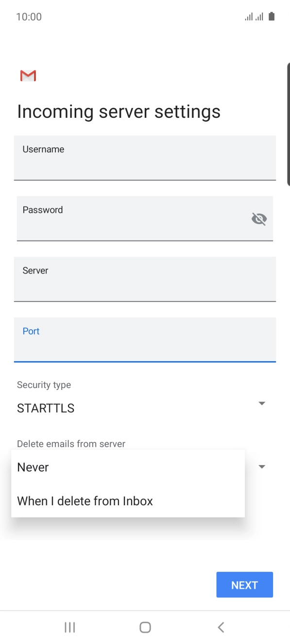The height and width of the screenshot is (644, 290).
Task: Select the Incoming server settings heading
Action: 119,112
